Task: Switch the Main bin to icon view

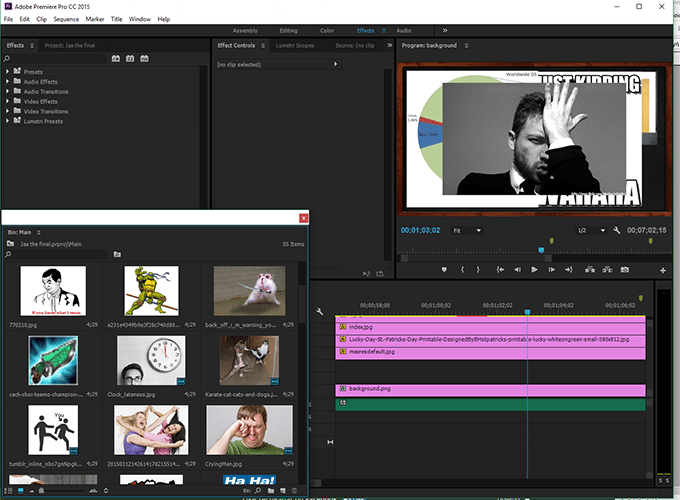Action: (20, 490)
